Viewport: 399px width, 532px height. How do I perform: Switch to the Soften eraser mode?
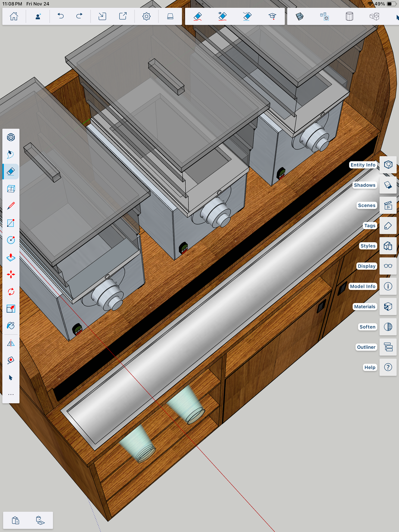(247, 16)
